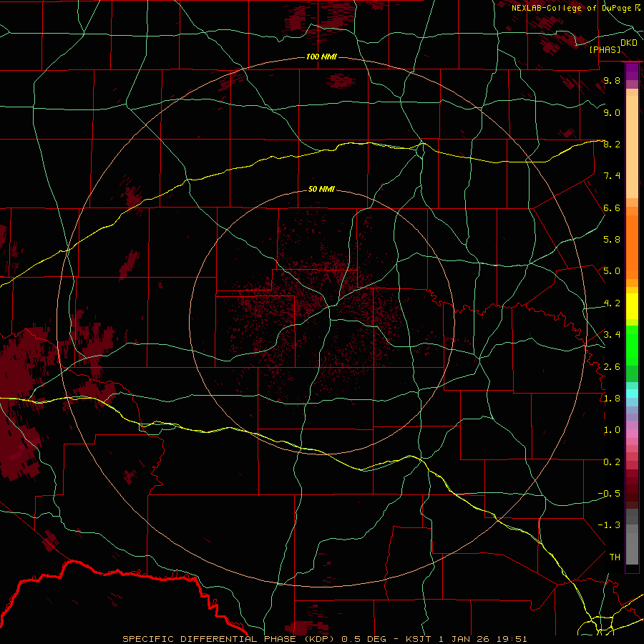Click the yellow band of the color bar
The image size is (644, 644).
click(632, 306)
